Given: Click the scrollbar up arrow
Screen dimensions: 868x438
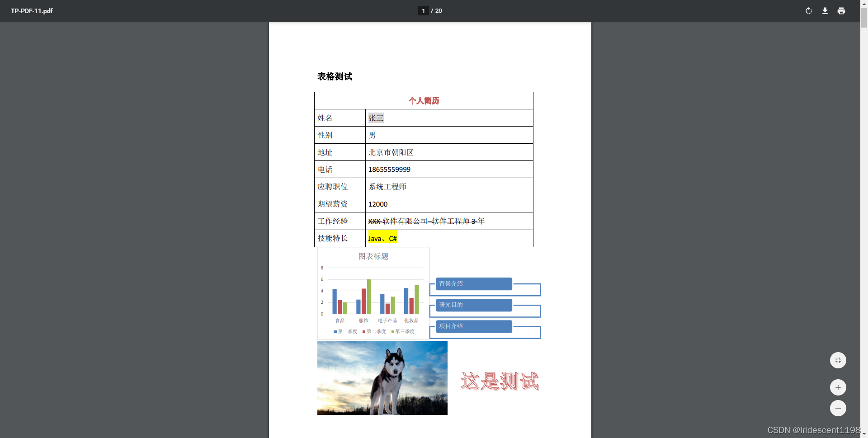Looking at the screenshot, I should (864, 4).
